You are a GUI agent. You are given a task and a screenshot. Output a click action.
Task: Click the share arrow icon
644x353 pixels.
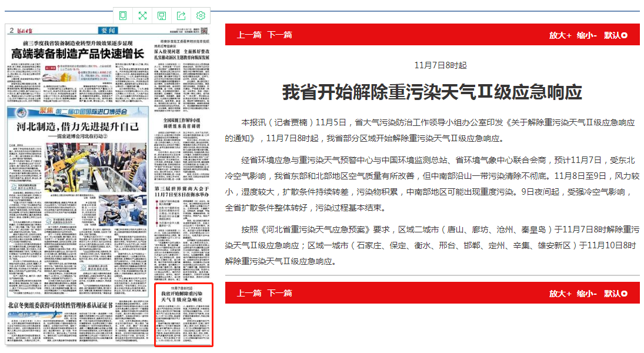[x=181, y=15]
